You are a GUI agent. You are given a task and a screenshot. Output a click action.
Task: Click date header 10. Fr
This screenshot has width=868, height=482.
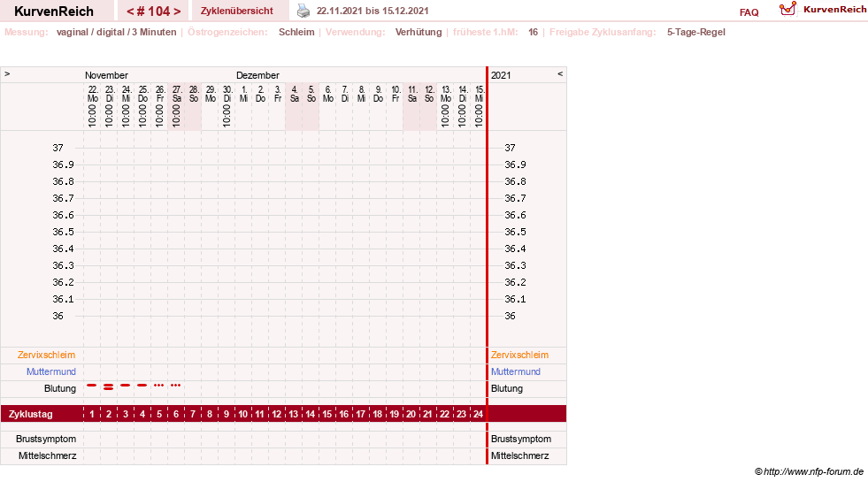click(396, 94)
